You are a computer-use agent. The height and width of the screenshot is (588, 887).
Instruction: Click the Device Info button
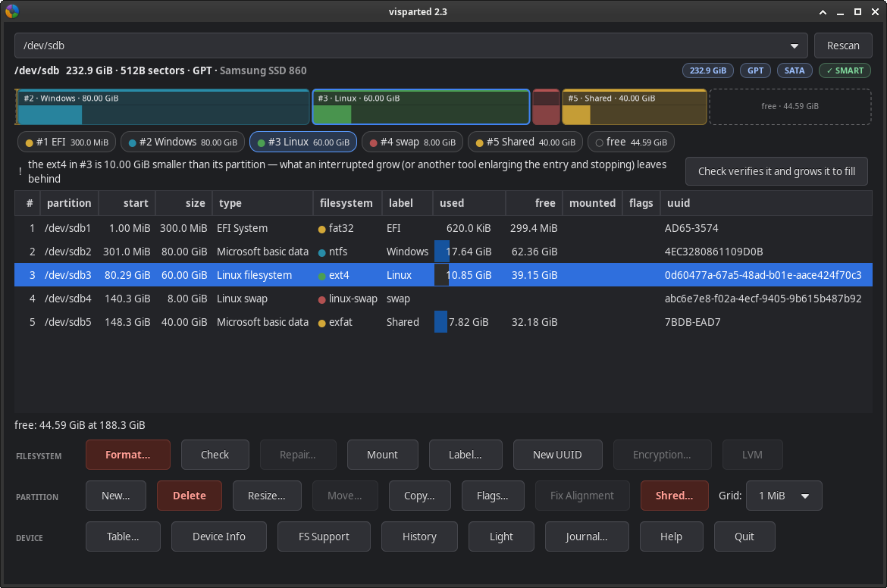click(x=219, y=536)
